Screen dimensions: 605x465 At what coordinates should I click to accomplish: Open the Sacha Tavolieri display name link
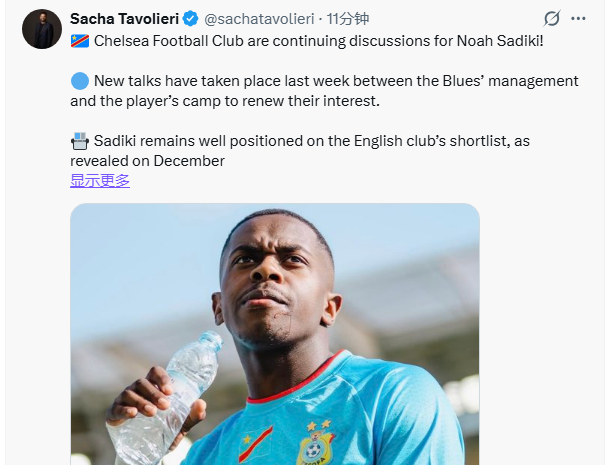(123, 18)
